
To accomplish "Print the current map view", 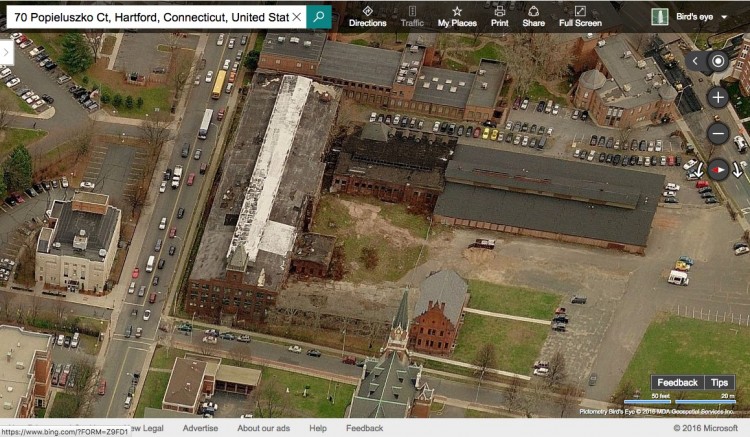I will tap(499, 16).
